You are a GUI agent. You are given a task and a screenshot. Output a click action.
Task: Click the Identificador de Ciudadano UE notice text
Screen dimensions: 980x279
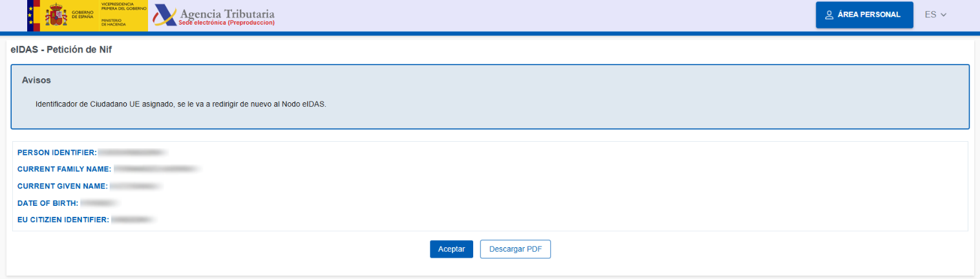(x=180, y=104)
